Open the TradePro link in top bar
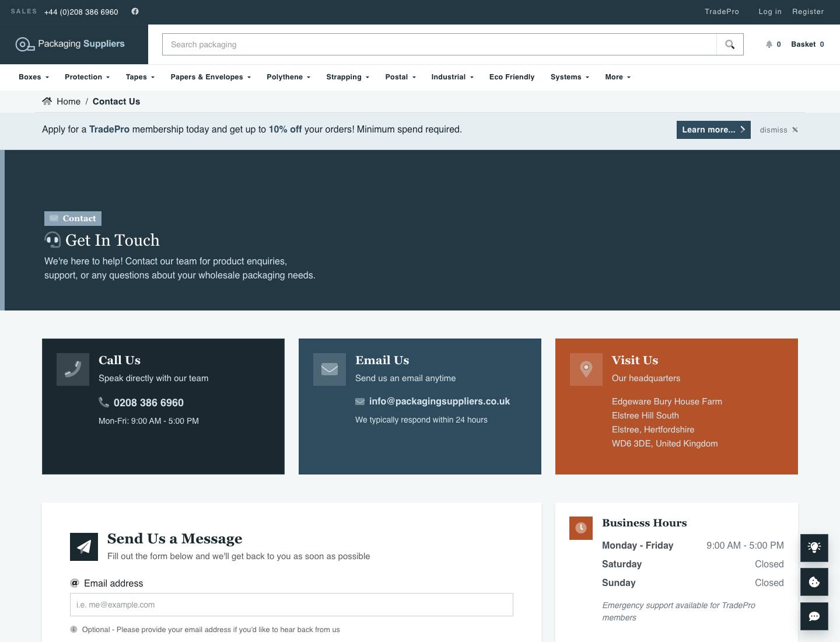The width and height of the screenshot is (840, 642). coord(722,12)
